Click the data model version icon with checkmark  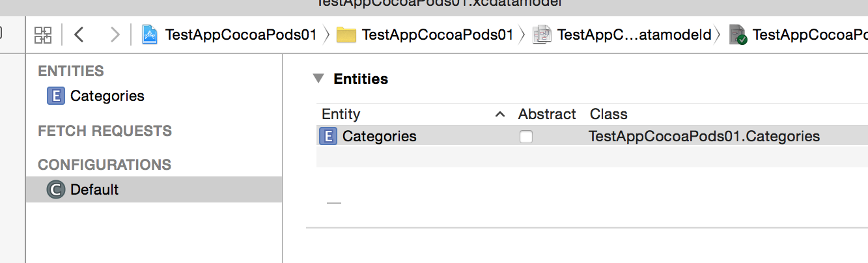738,35
